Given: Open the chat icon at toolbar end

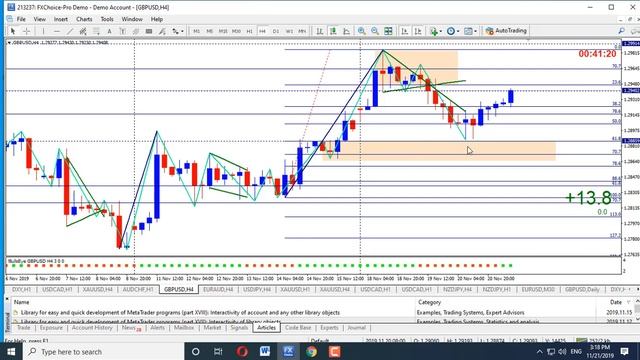Looking at the screenshot, I should [635, 31].
